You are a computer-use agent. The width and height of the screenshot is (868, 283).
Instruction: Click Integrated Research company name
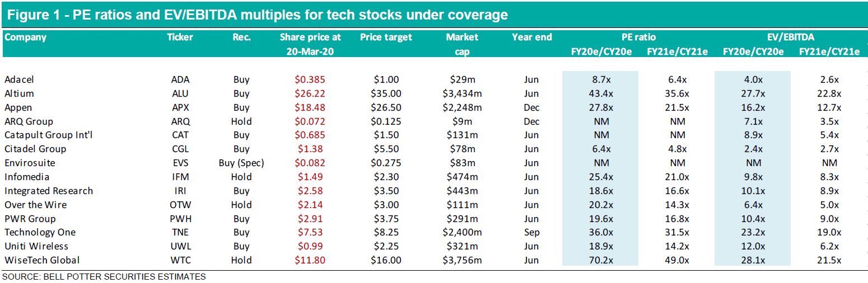(x=49, y=191)
